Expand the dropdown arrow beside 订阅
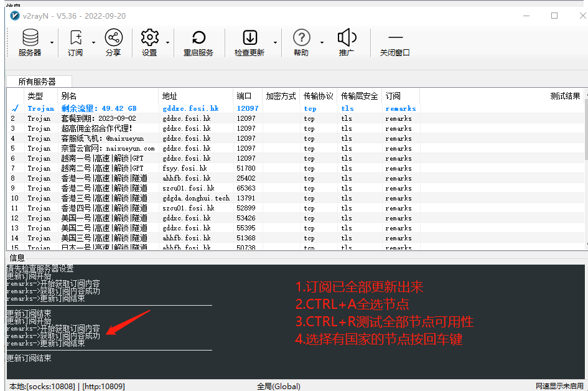588x391 pixels. [93, 42]
